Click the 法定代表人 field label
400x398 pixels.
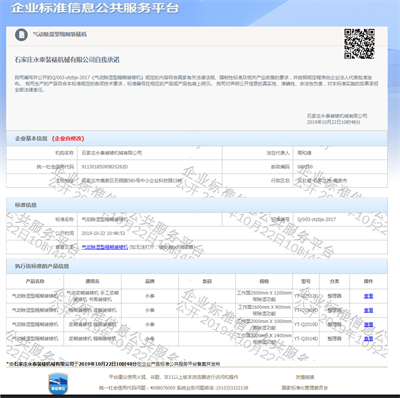pos(278,153)
